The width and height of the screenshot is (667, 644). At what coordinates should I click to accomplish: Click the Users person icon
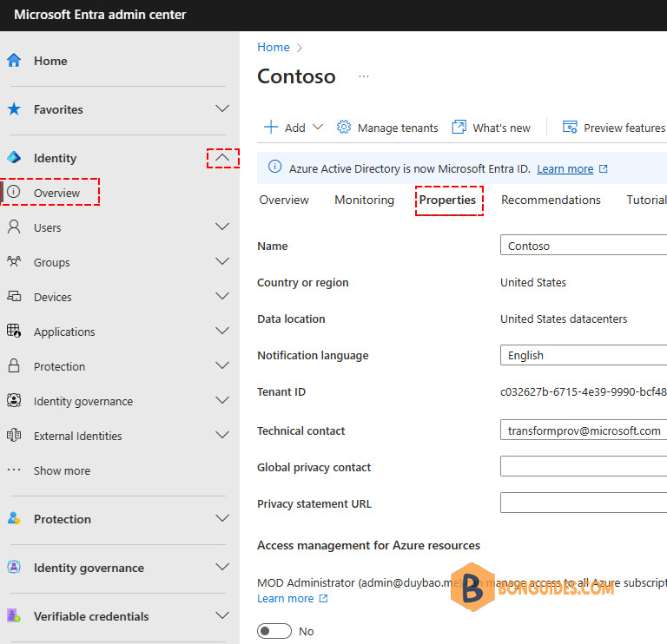pyautogui.click(x=14, y=227)
